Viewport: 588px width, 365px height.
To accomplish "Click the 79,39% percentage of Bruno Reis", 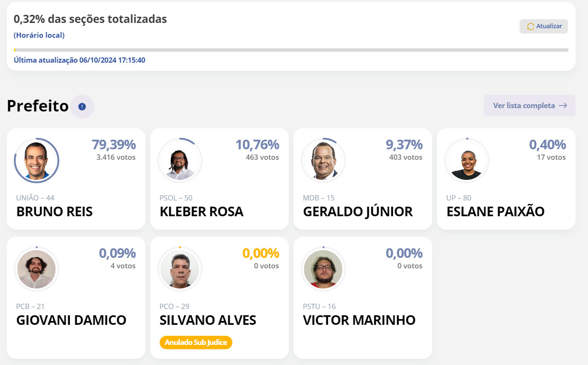I will pyautogui.click(x=114, y=144).
